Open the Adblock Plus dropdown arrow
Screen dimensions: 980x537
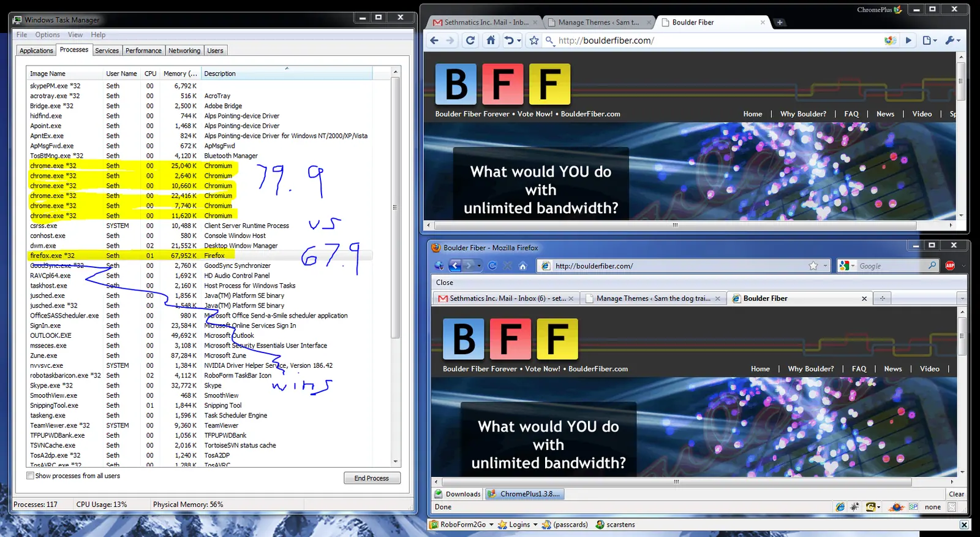(x=962, y=265)
